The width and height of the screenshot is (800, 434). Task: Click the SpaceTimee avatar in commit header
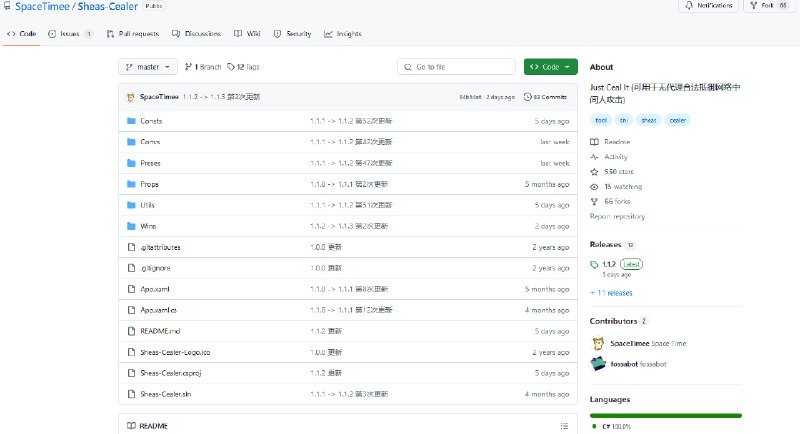(131, 97)
